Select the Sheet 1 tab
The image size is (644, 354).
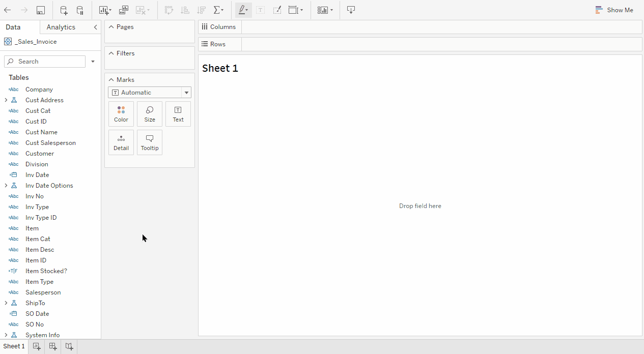[x=14, y=346]
